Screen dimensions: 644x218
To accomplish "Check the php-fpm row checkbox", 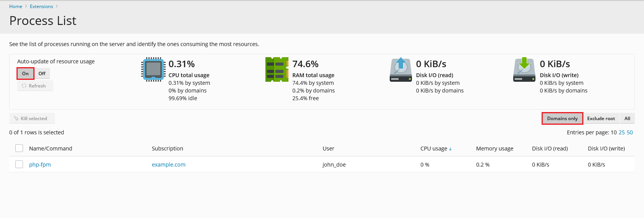I will pyautogui.click(x=19, y=165).
